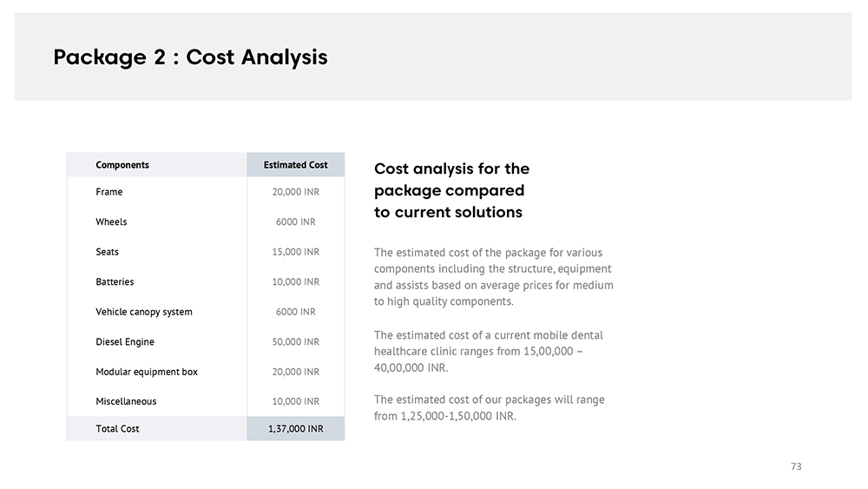Click the Total Cost footer label

(117, 429)
